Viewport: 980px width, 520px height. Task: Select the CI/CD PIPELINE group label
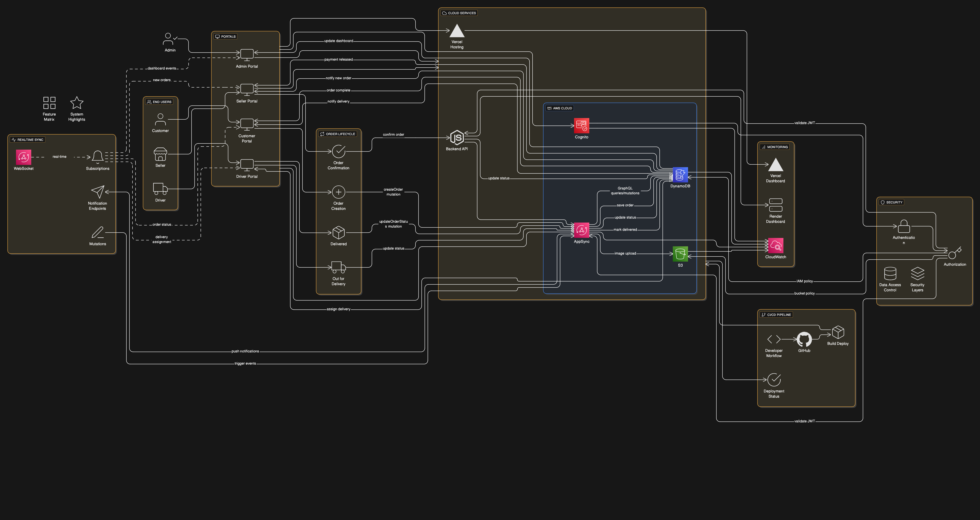pyautogui.click(x=776, y=315)
